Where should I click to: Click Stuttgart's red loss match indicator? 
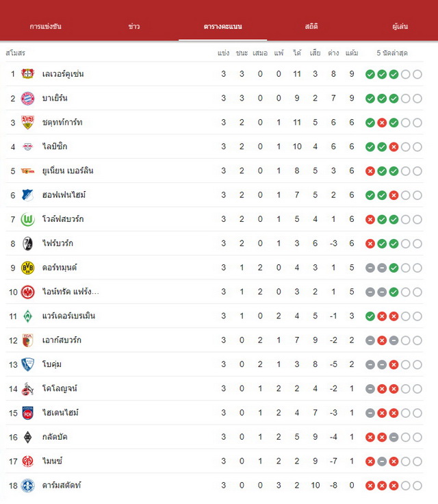(x=382, y=123)
